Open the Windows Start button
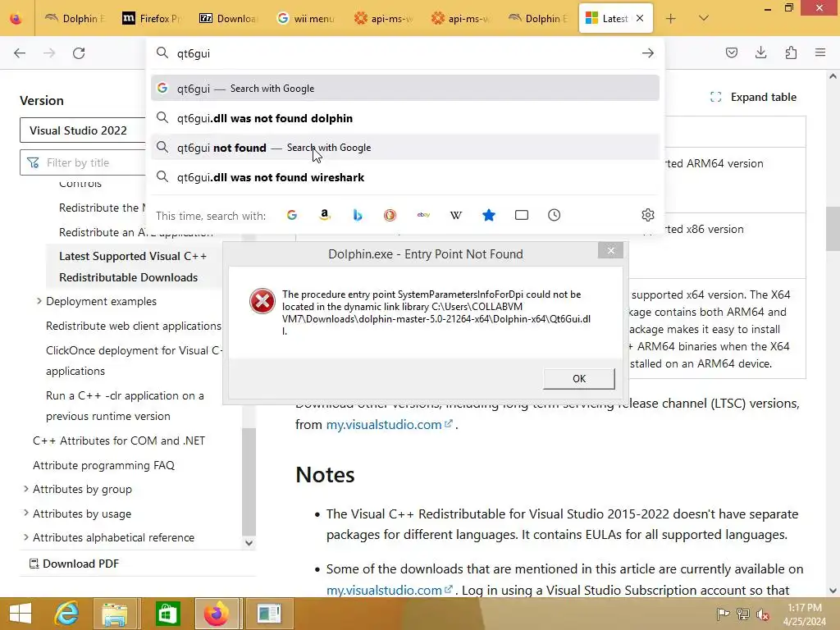Screen dimensions: 840x630 21,614
